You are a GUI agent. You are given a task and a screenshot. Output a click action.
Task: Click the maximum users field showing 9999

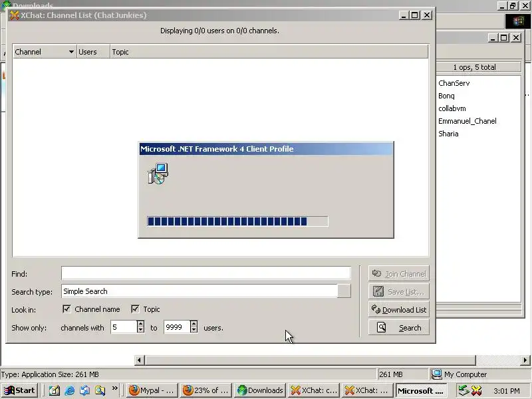click(x=177, y=327)
